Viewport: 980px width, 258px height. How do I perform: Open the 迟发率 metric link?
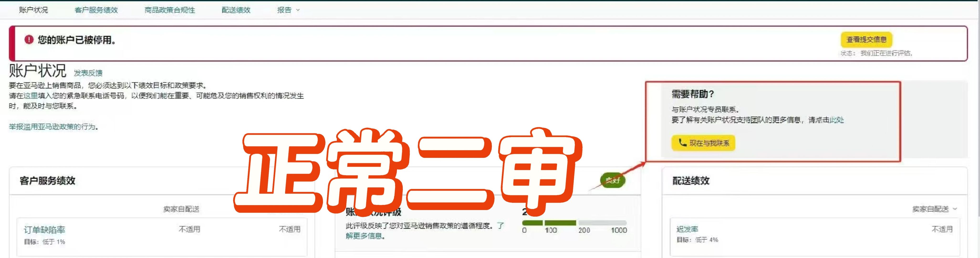pos(687,229)
